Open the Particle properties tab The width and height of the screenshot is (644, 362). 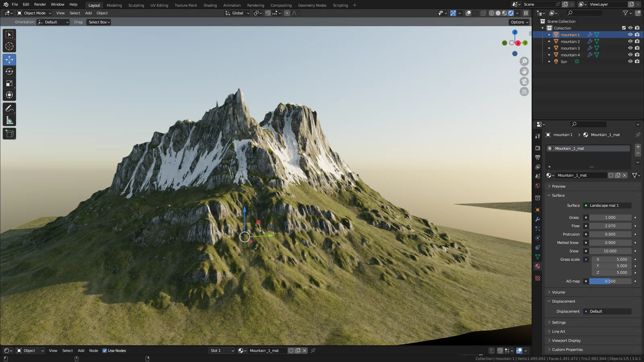tap(538, 228)
